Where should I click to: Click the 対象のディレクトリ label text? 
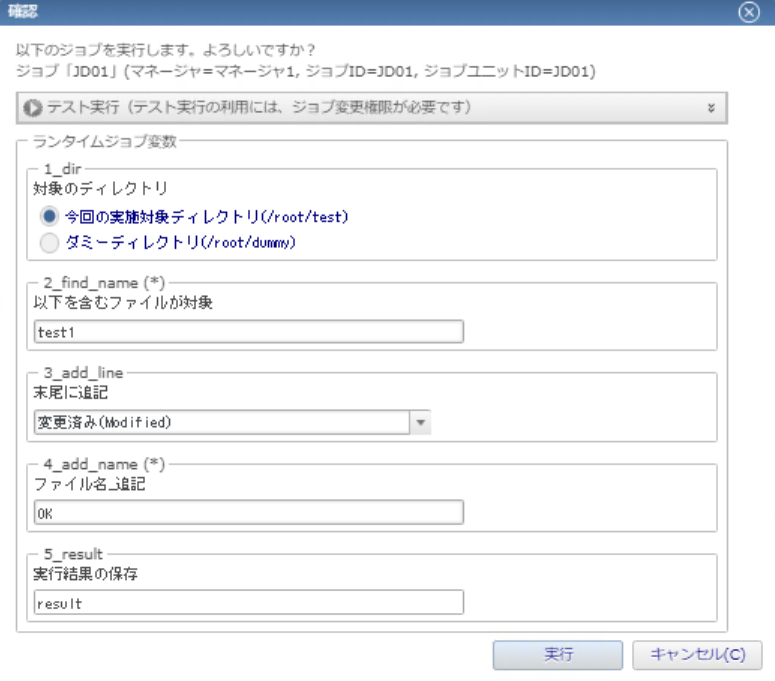(101, 188)
